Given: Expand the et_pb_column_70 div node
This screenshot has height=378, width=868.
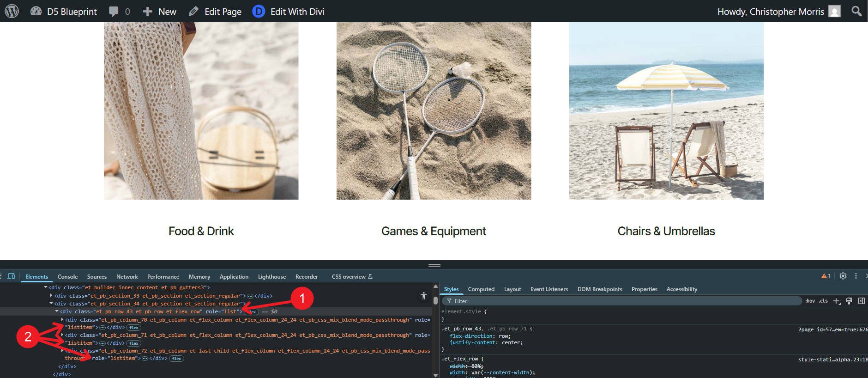Looking at the screenshot, I should coord(62,320).
